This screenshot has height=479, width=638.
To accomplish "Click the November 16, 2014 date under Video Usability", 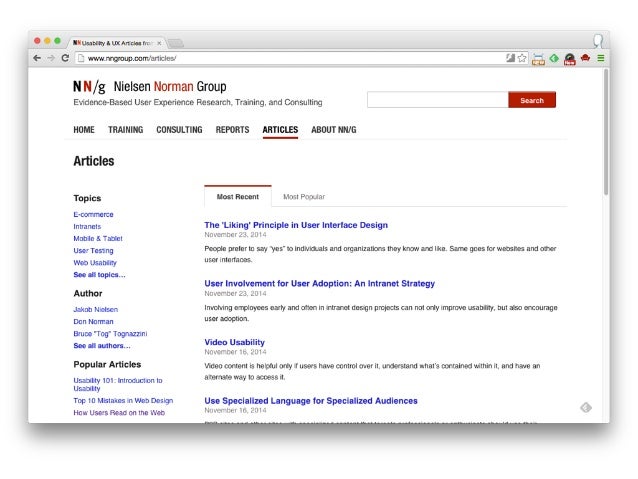I will point(235,352).
